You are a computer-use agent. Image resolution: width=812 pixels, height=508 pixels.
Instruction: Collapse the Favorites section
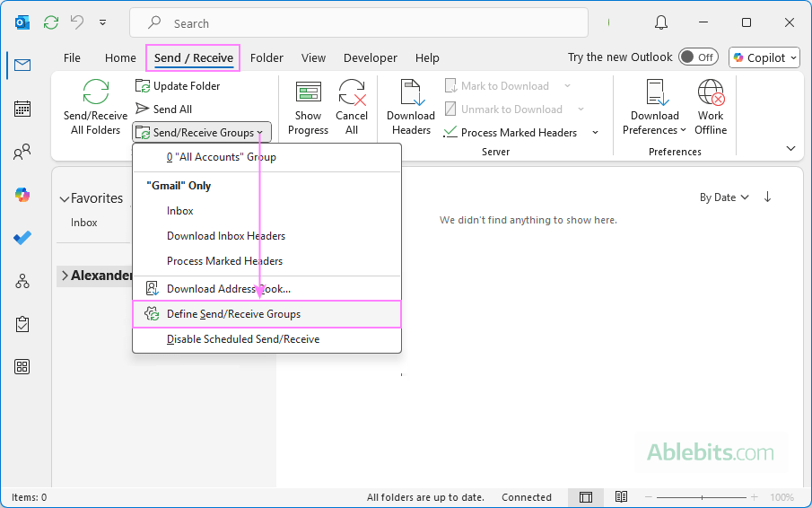coord(65,199)
